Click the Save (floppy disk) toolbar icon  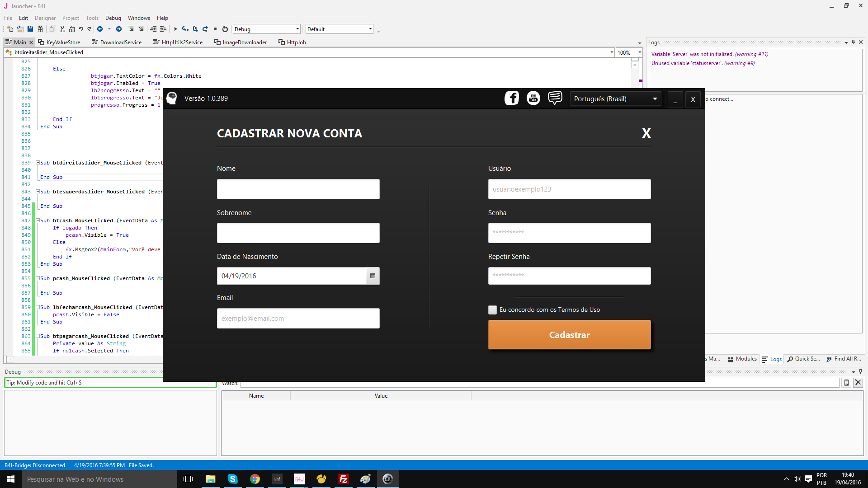(x=30, y=29)
